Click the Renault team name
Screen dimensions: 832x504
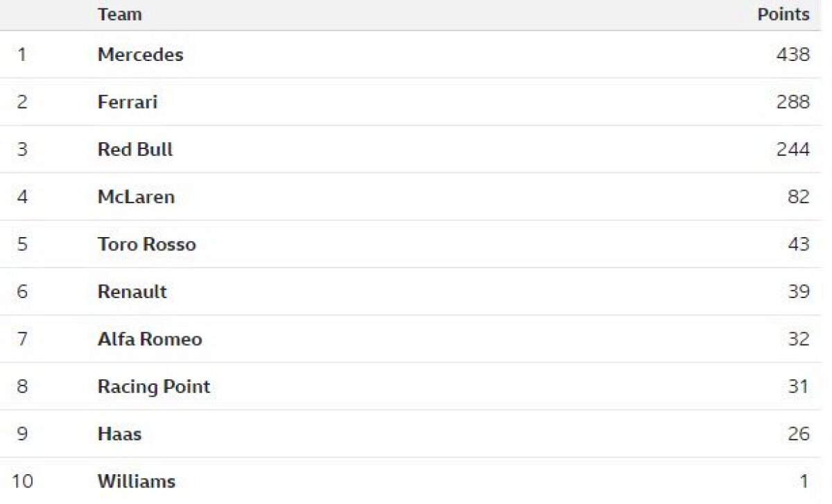tap(132, 292)
